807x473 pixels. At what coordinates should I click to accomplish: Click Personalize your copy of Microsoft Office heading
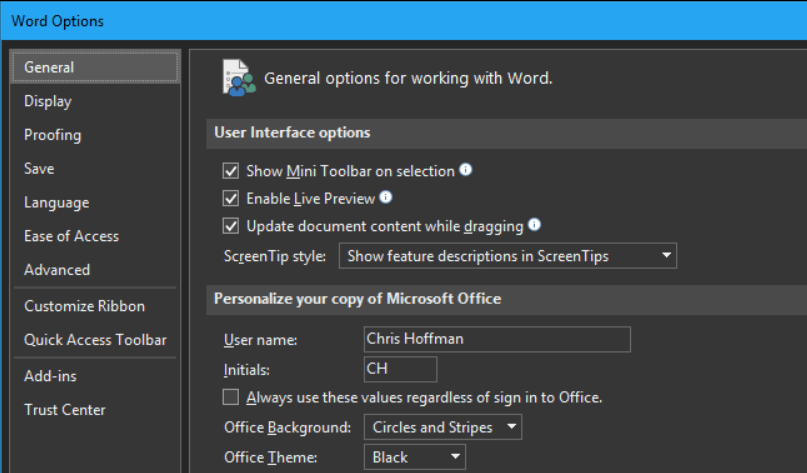pos(357,299)
